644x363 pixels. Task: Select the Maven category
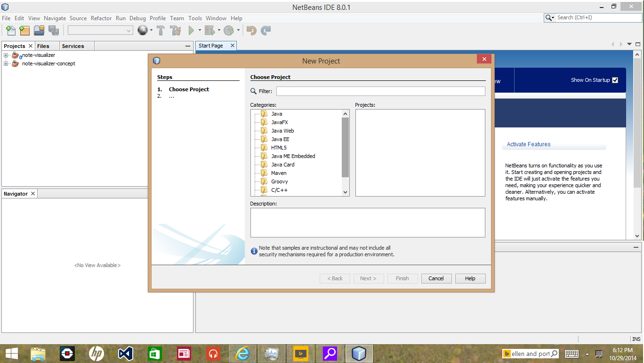(x=279, y=173)
